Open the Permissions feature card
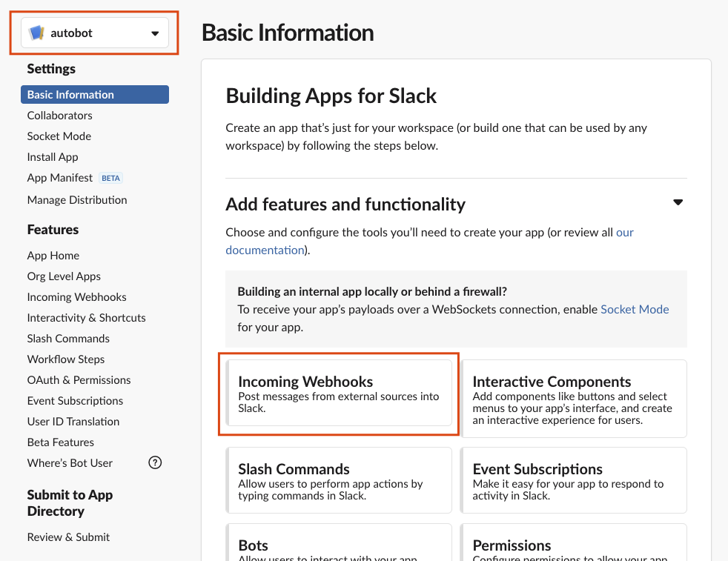 point(573,542)
